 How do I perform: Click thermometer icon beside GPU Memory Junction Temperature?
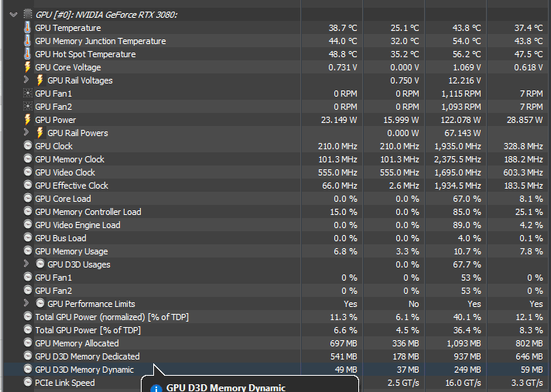pyautogui.click(x=27, y=41)
